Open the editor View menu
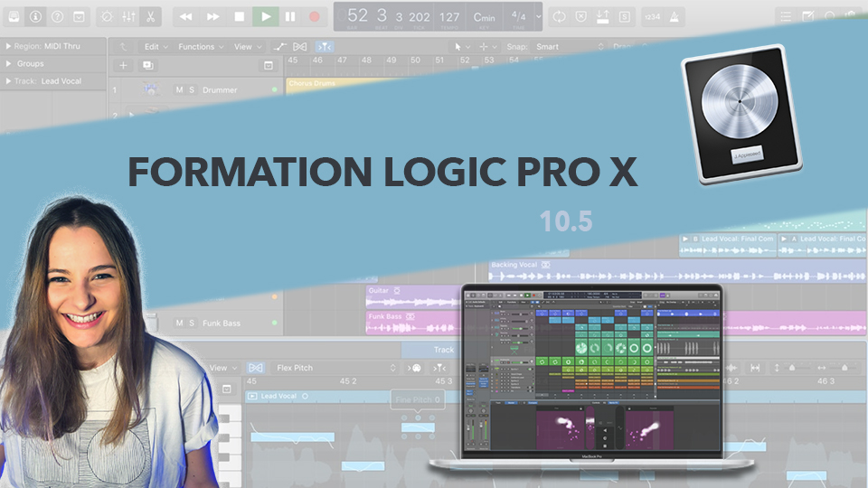This screenshot has width=868, height=488. tap(223, 368)
